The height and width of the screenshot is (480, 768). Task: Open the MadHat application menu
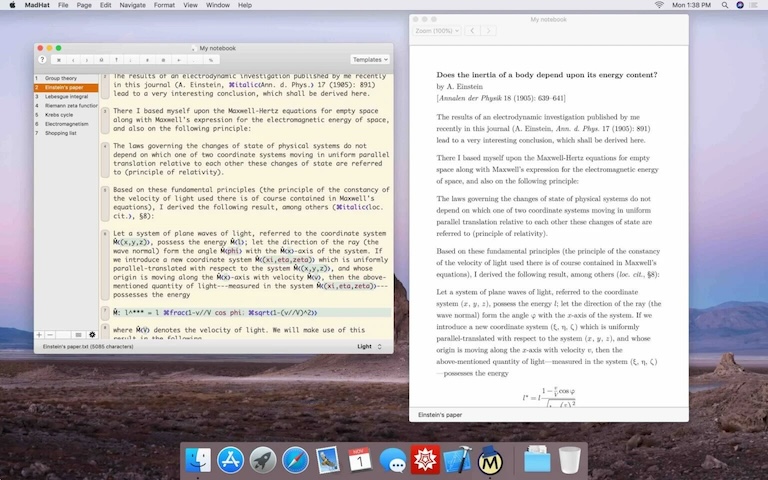(37, 5)
